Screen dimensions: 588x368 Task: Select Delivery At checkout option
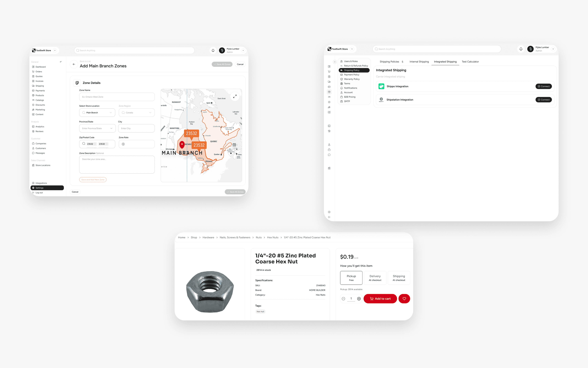pyautogui.click(x=375, y=278)
